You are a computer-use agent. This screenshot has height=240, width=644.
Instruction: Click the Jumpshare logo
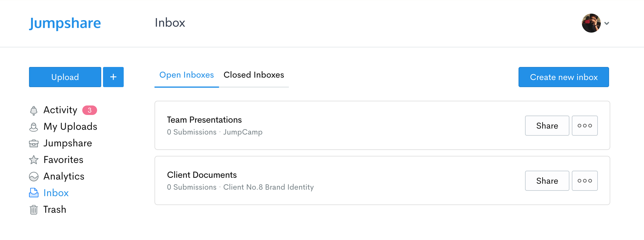65,23
